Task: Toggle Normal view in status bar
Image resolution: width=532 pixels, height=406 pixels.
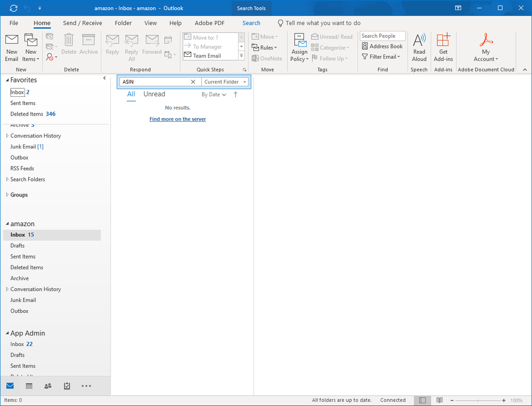Action: point(422,400)
